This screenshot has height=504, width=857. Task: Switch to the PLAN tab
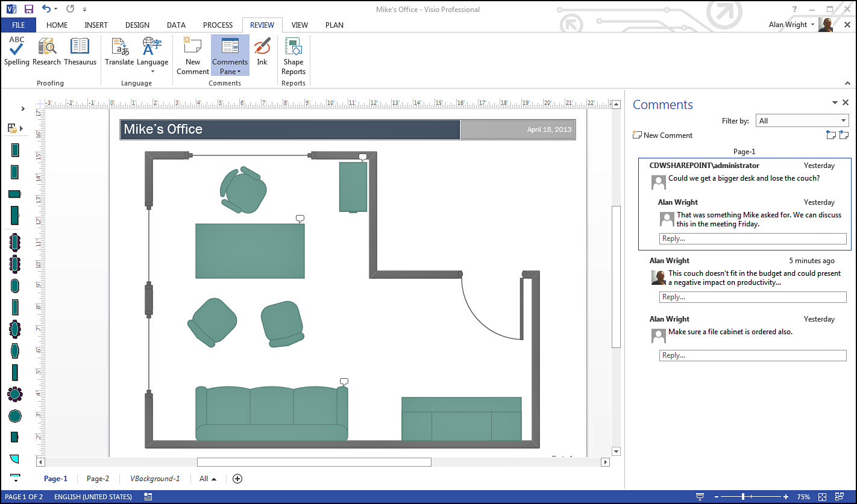pos(334,25)
